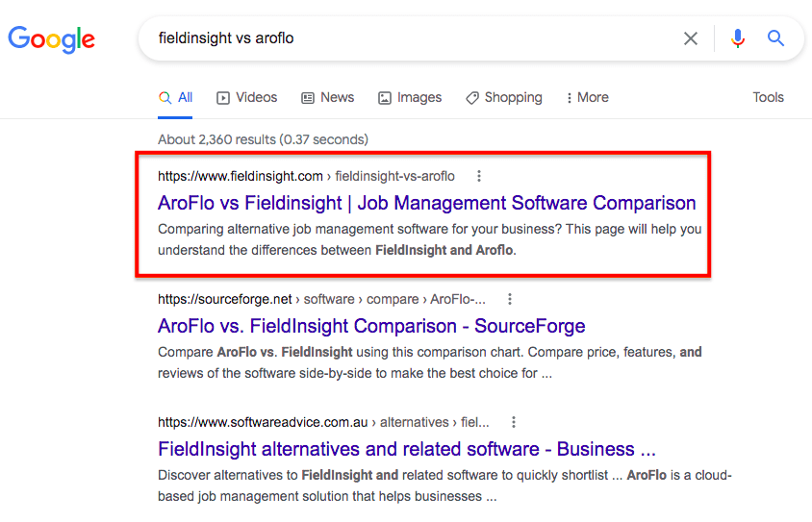Switch to the Images tab
This screenshot has width=812, height=522.
(x=410, y=97)
